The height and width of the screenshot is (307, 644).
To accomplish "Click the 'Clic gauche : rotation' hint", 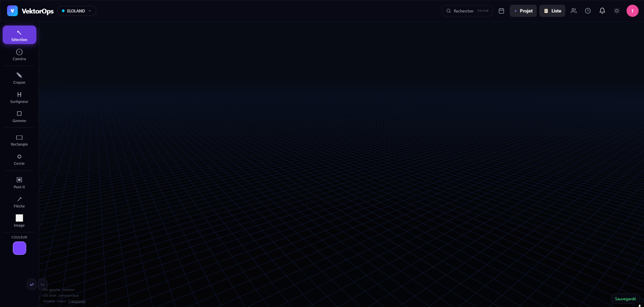I will tap(59, 290).
